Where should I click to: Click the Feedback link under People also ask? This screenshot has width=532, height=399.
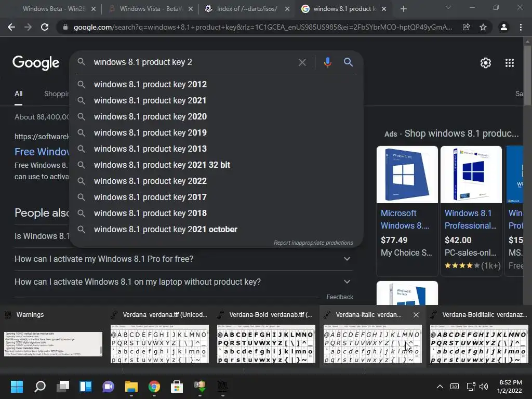tap(340, 297)
